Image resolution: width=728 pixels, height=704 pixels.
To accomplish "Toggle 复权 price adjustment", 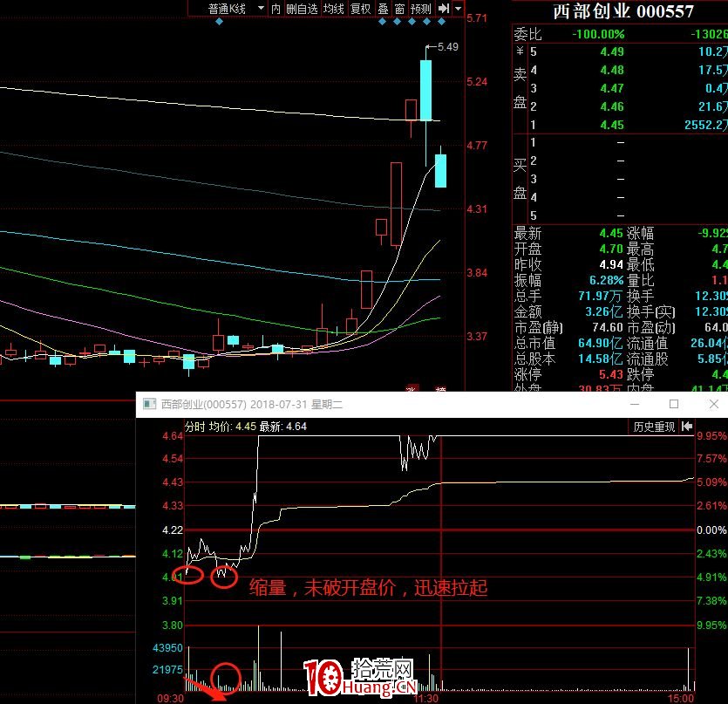I will [x=360, y=9].
